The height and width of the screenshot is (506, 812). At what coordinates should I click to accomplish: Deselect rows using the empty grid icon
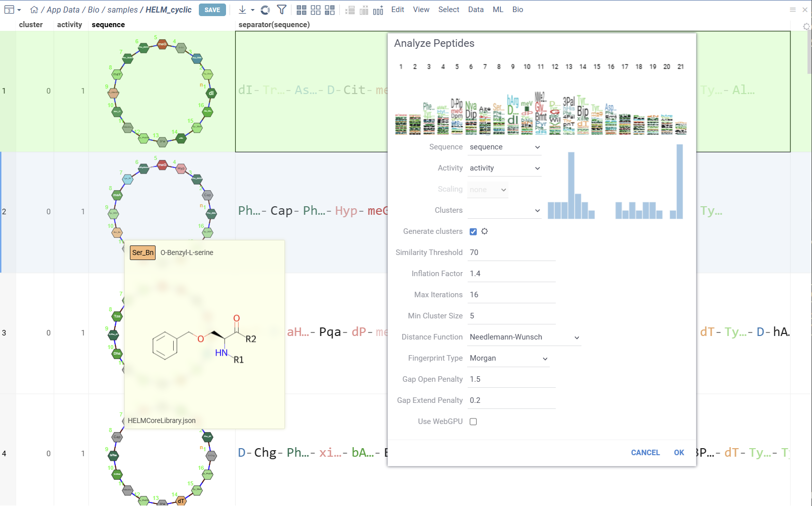316,10
